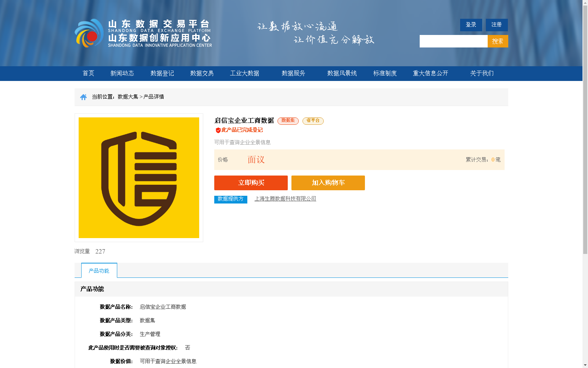Open 首页 in navigation bar

[88, 73]
